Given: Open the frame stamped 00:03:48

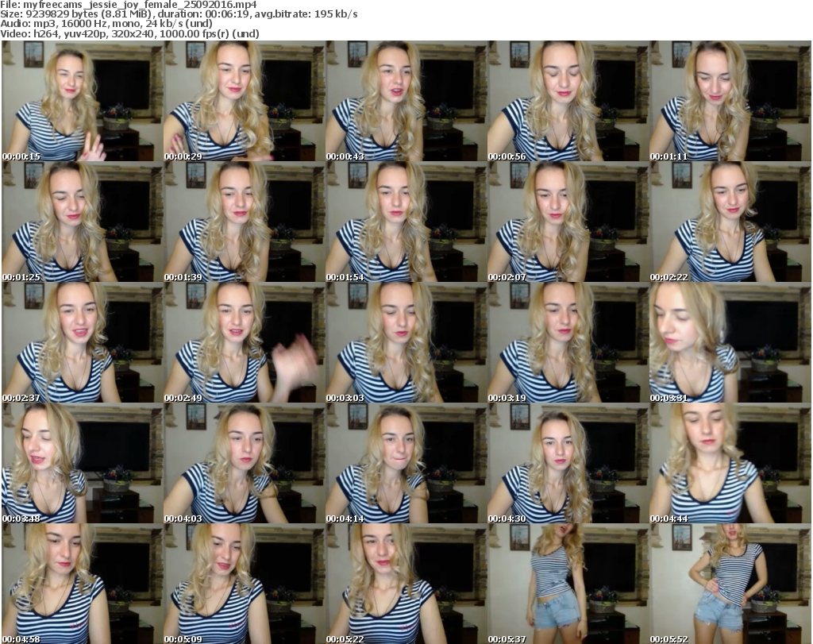Looking at the screenshot, I should [x=83, y=463].
